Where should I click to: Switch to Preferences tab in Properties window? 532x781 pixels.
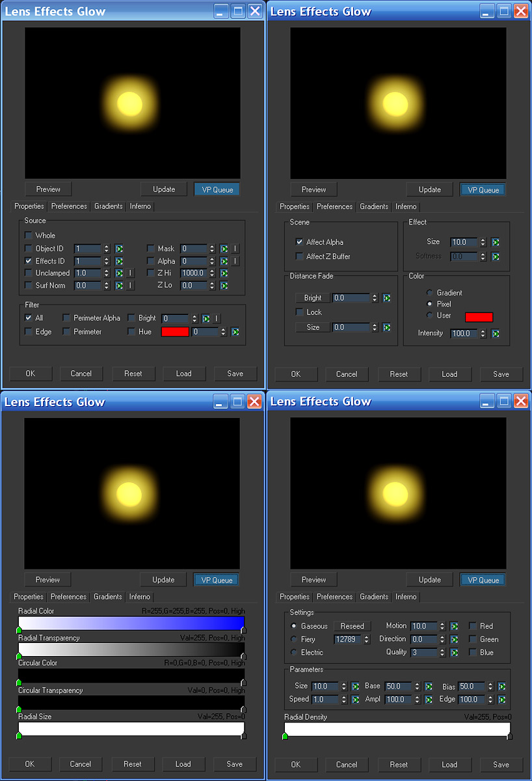[69, 206]
